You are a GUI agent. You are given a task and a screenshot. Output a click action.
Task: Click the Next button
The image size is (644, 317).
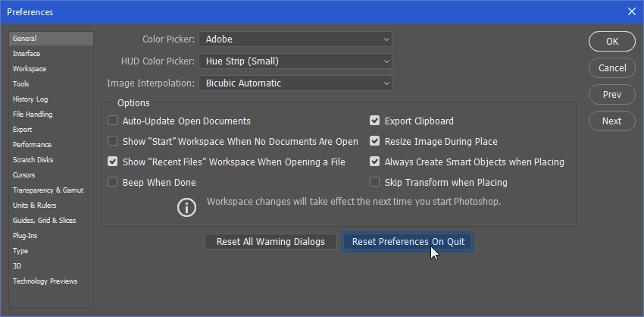pos(612,121)
